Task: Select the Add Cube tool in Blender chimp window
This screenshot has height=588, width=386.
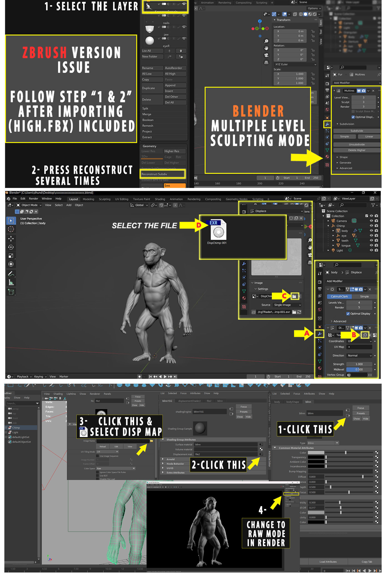Action: pyautogui.click(x=11, y=292)
